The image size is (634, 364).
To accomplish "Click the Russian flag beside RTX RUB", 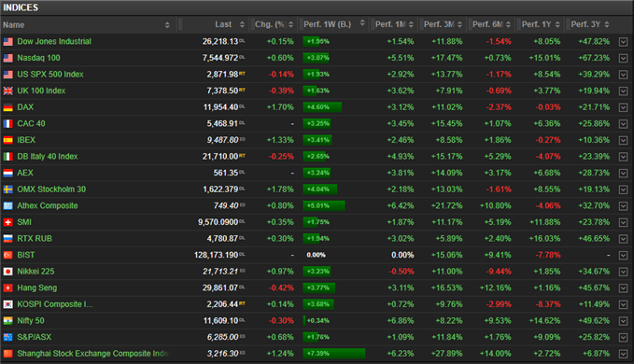I will pos(8,239).
